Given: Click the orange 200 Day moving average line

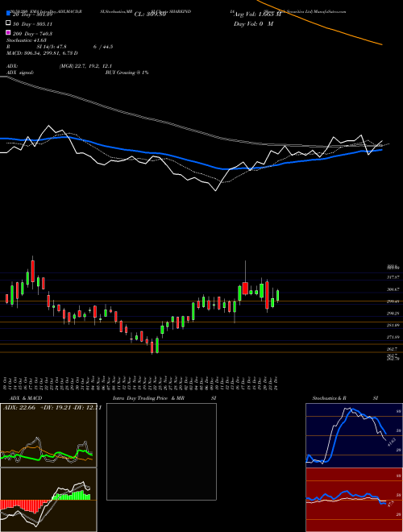Looking at the screenshot, I should pos(319,24).
